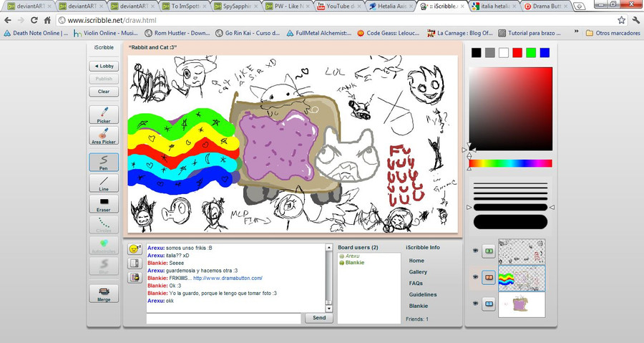Select layer 3 button
The width and height of the screenshot is (644, 343).
point(489,251)
